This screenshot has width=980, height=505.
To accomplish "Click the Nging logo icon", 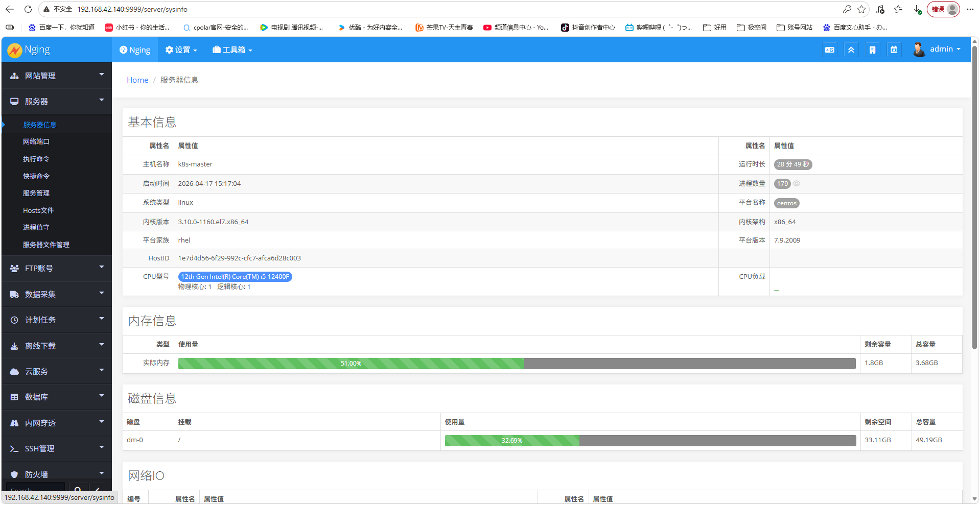I will pos(15,50).
